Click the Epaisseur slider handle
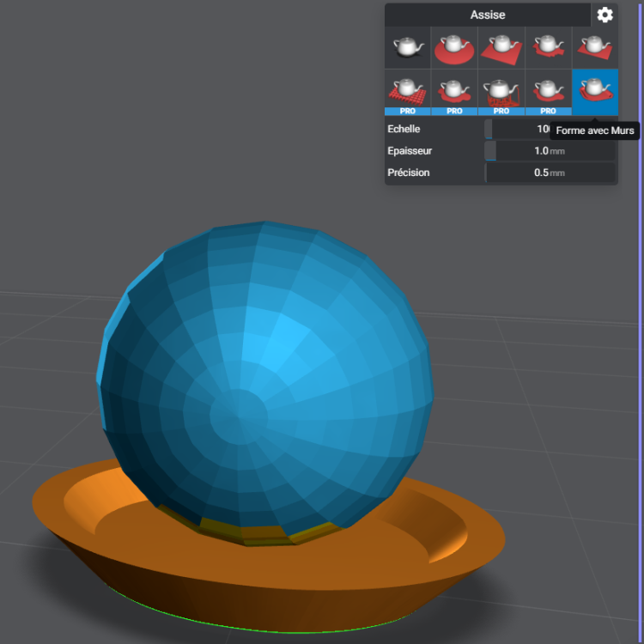The height and width of the screenshot is (644, 644). pos(490,151)
